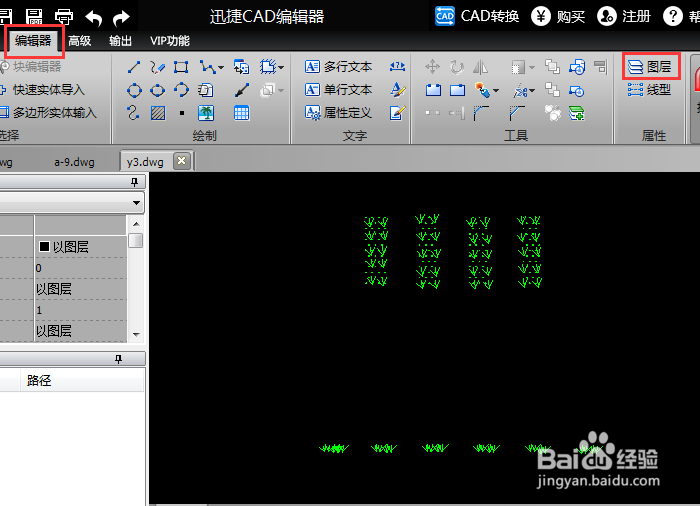
Task: Click the dimension measure icon in text group
Action: (x=397, y=67)
